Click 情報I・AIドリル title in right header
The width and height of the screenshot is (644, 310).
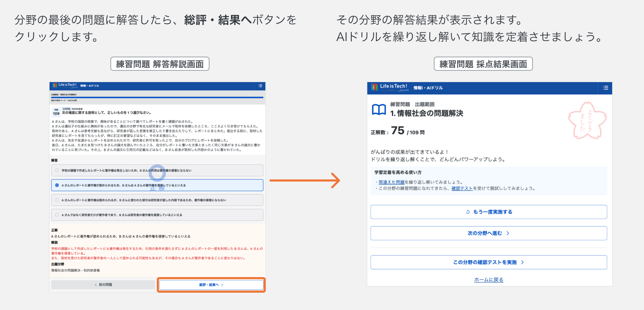coord(428,88)
